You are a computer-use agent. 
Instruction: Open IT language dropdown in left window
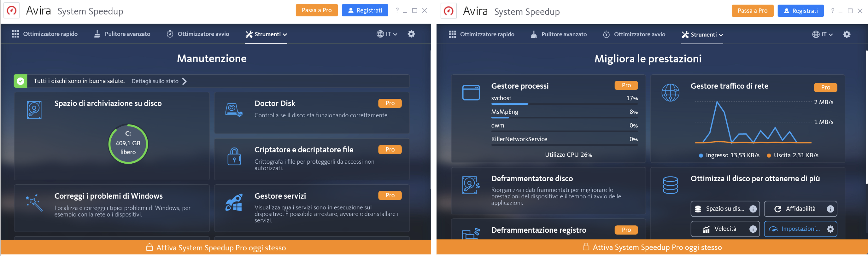pos(387,34)
